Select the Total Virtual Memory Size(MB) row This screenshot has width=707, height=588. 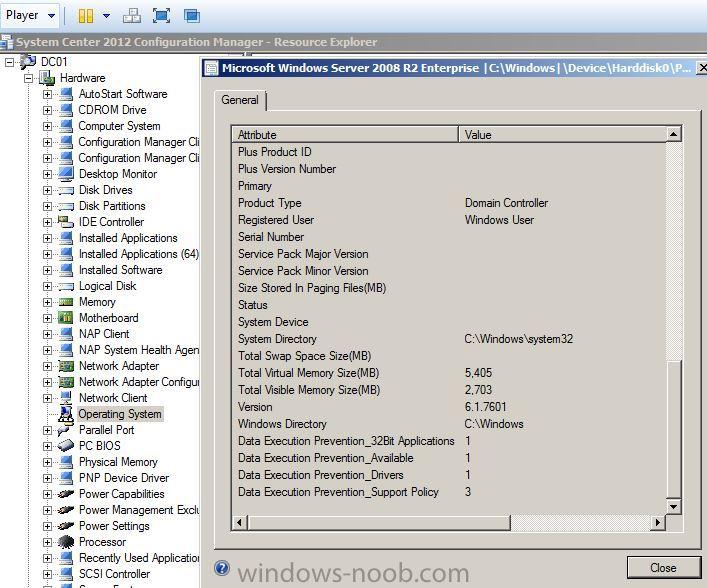pos(449,373)
